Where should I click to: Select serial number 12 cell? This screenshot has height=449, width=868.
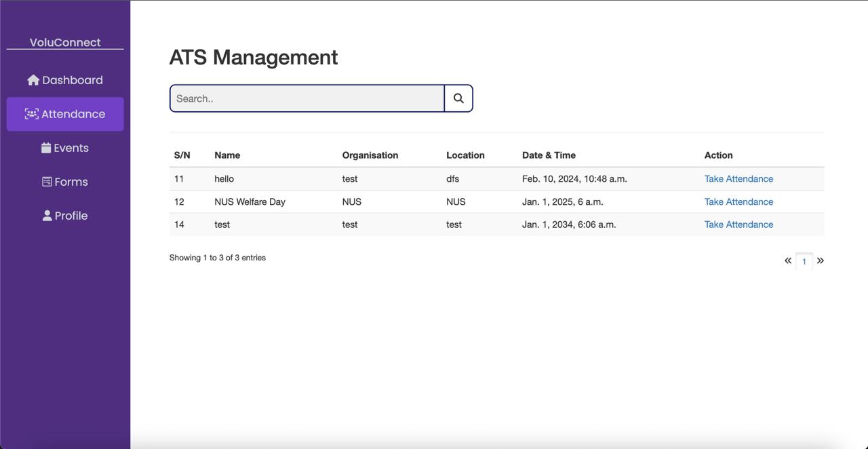pos(179,202)
